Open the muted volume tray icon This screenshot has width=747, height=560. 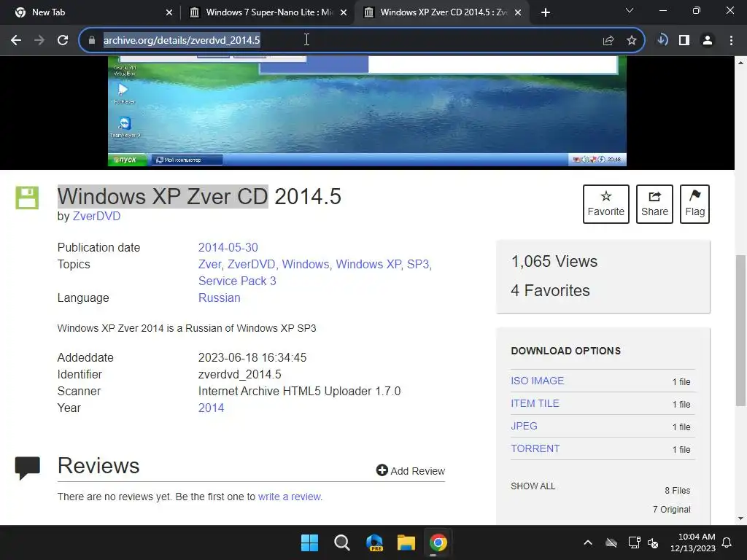653,542
